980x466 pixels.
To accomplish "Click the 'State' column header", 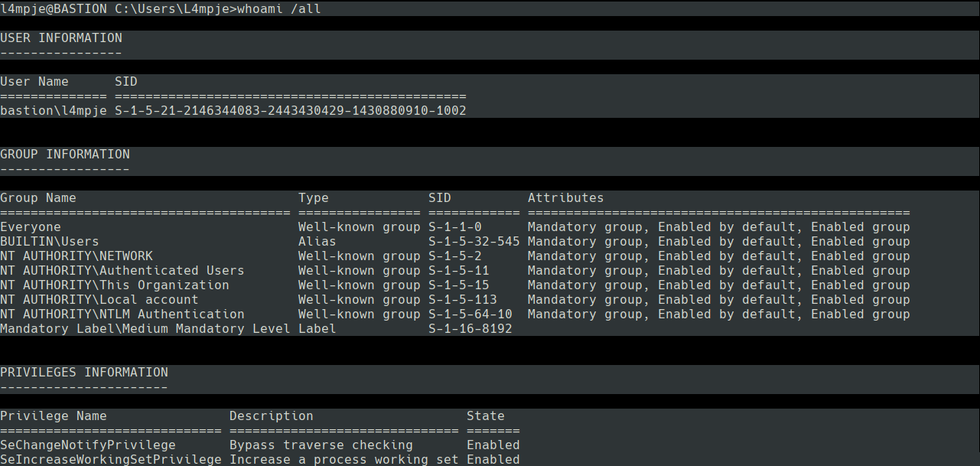I will click(x=486, y=416).
